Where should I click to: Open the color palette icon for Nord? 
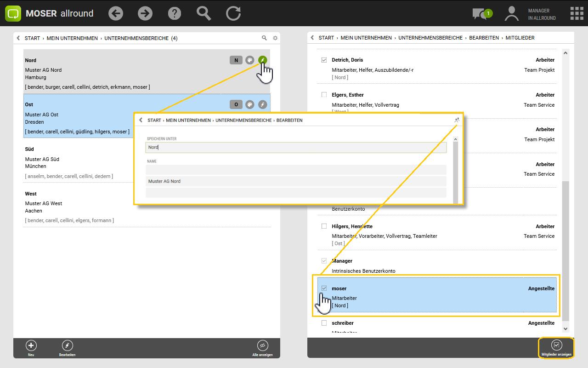click(x=249, y=60)
